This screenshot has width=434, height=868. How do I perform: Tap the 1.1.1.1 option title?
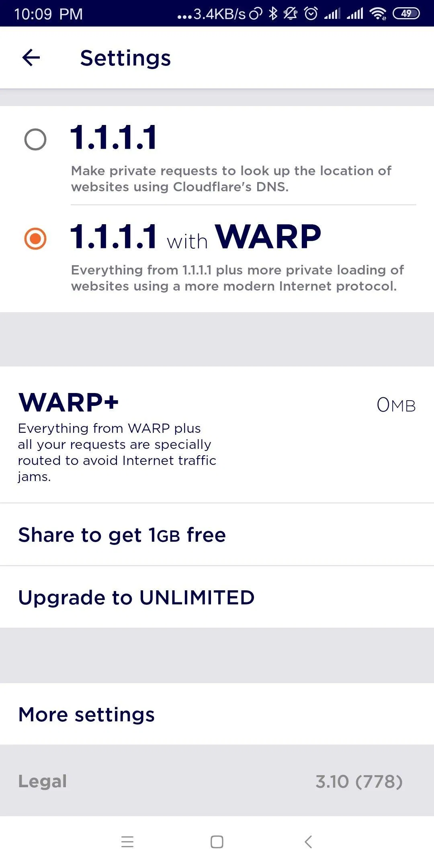[x=114, y=138]
